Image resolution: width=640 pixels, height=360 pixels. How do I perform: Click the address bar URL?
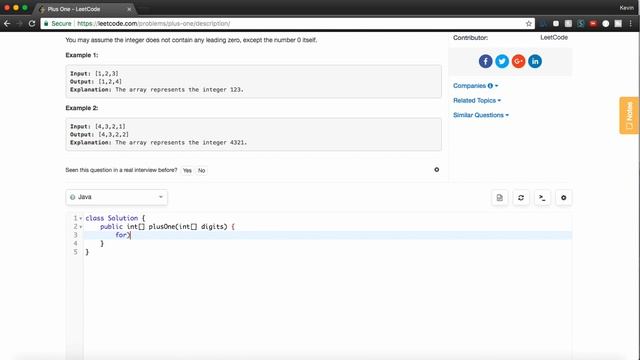(153, 24)
